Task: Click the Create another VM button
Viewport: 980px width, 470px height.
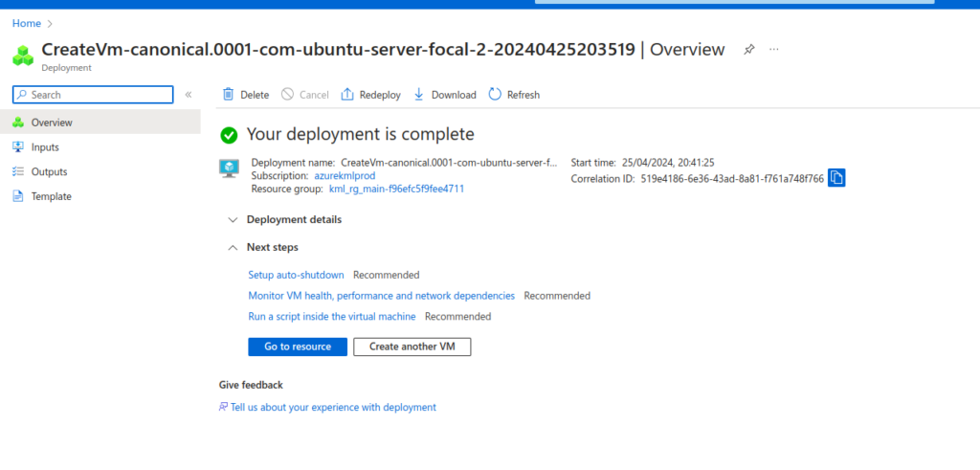Action: [x=412, y=347]
